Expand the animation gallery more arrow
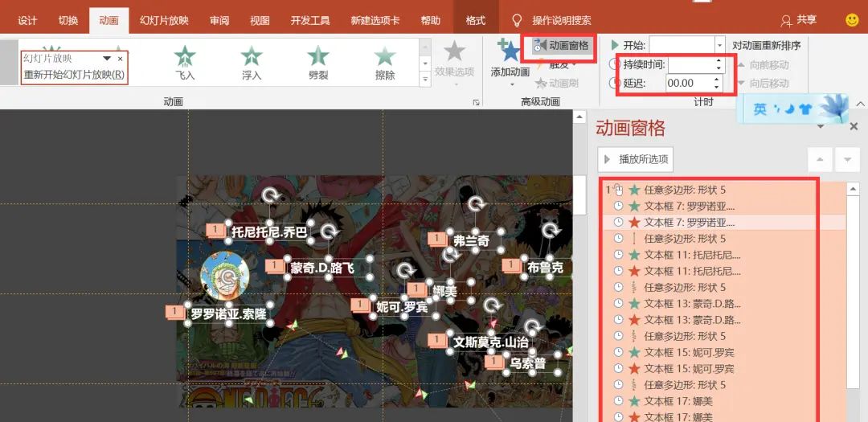Viewport: 868px width, 422px height. click(x=425, y=80)
